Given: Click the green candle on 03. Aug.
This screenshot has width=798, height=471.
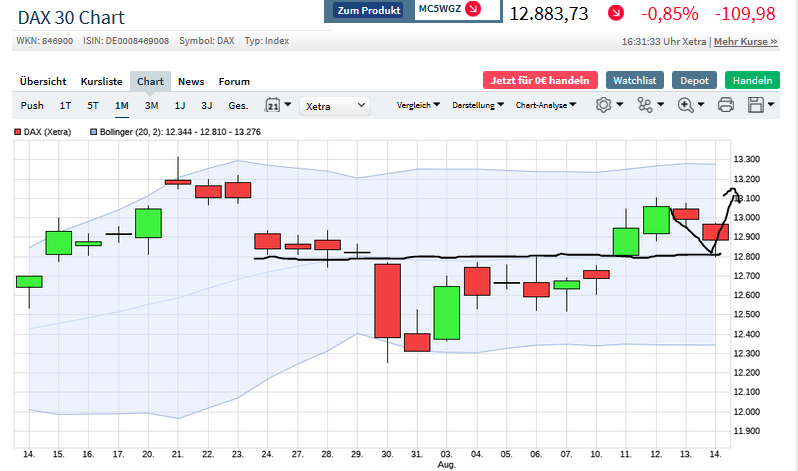Looking at the screenshot, I should pyautogui.click(x=446, y=313).
